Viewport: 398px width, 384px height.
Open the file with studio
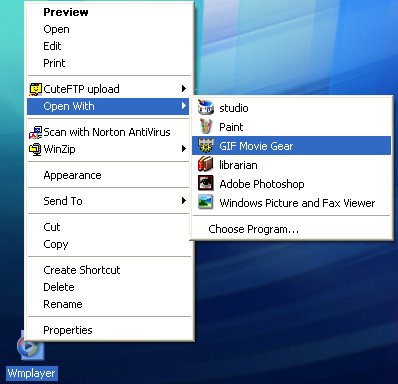click(x=291, y=108)
